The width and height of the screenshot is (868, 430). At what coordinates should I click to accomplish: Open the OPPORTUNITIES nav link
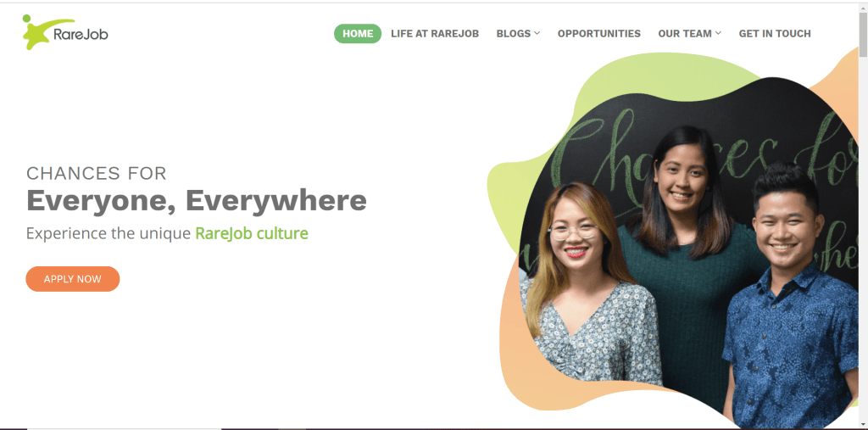click(599, 34)
